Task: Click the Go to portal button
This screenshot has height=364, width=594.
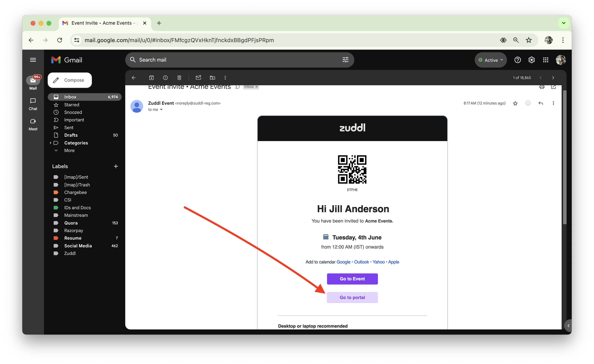Action: [x=352, y=297]
